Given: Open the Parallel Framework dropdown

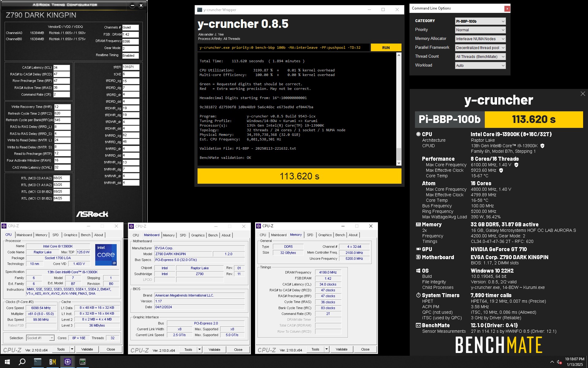Looking at the screenshot, I should pos(480,48).
